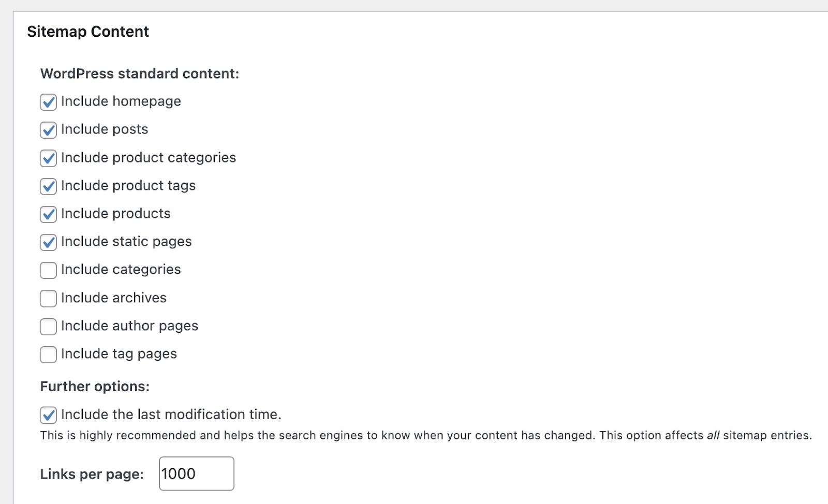This screenshot has height=504, width=828.
Task: Enable Include categories
Action: point(48,271)
